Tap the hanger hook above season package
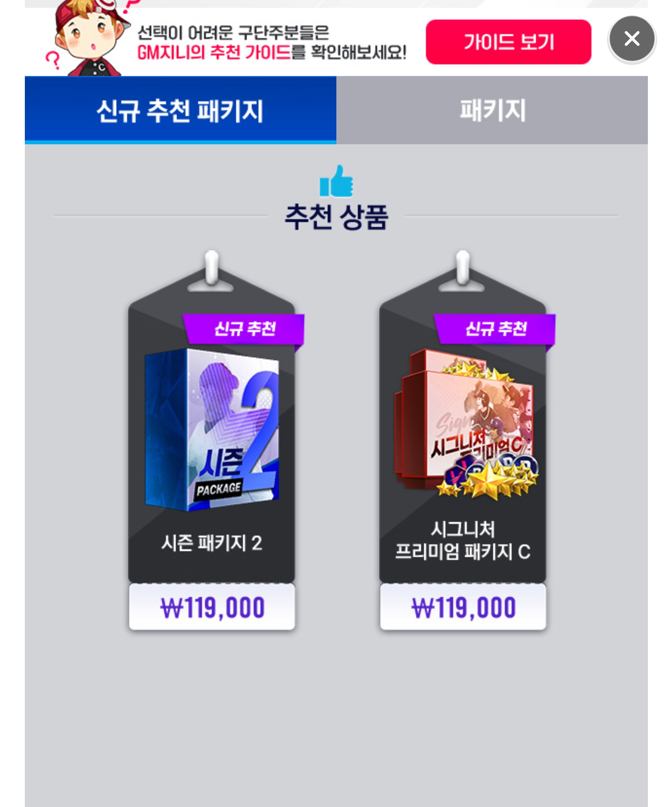 pyautogui.click(x=211, y=271)
